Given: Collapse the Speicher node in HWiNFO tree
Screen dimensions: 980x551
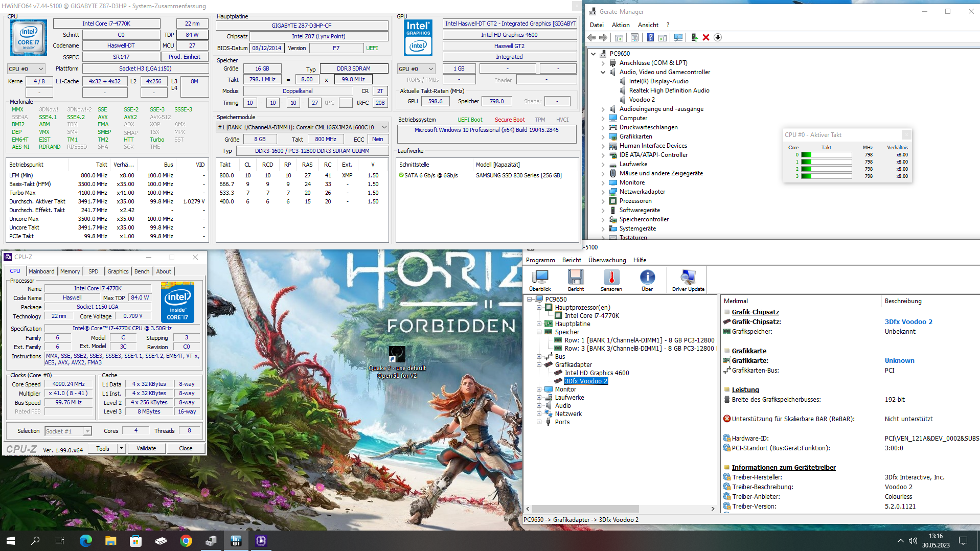Looking at the screenshot, I should tap(539, 332).
